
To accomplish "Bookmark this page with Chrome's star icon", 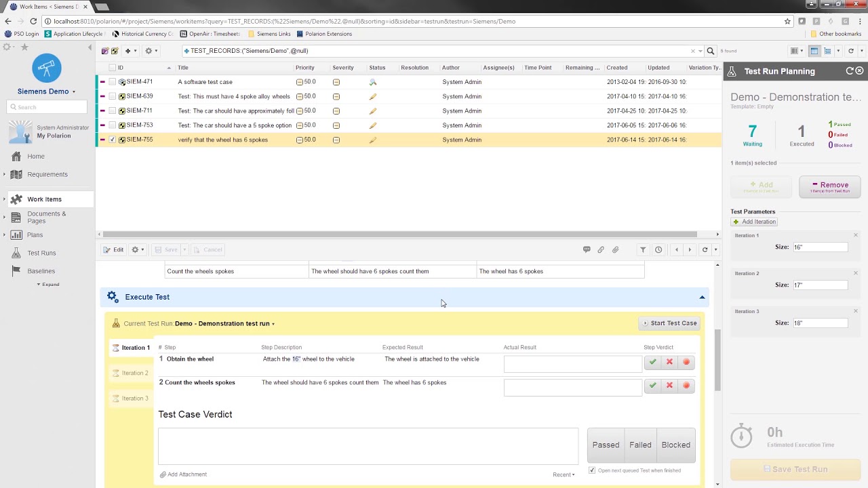I will pyautogui.click(x=787, y=21).
